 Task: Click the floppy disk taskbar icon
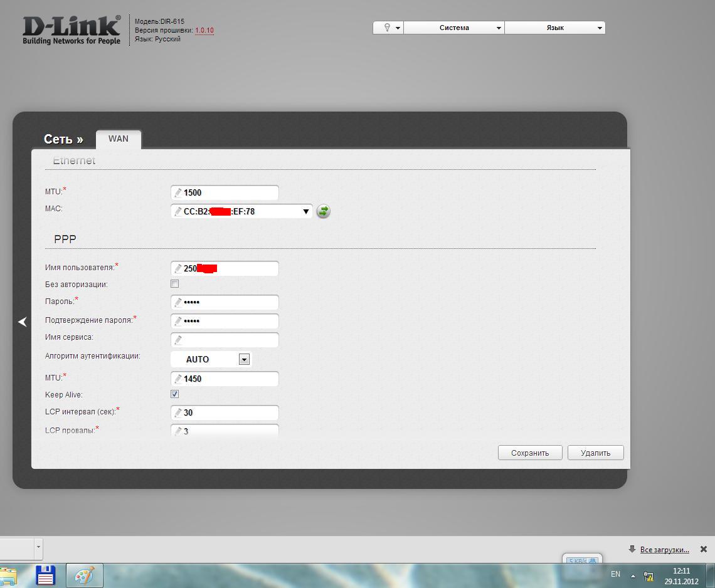tap(46, 575)
